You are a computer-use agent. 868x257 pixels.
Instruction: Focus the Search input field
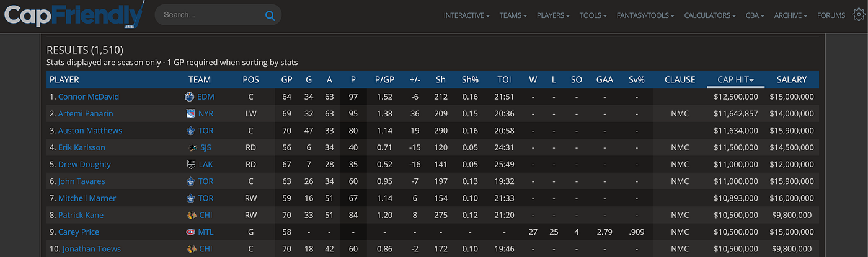coord(211,15)
